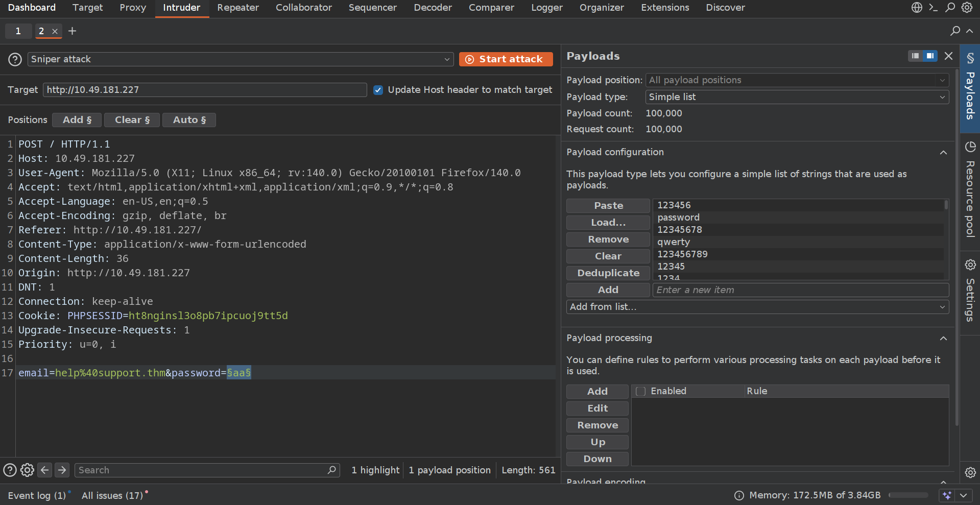Click the Auto § positions button

189,120
